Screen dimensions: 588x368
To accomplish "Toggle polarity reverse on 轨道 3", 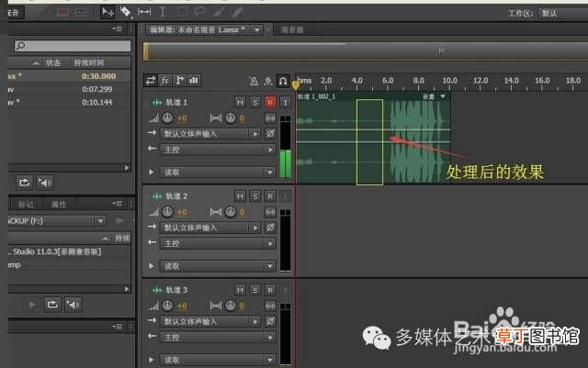I will [x=270, y=321].
